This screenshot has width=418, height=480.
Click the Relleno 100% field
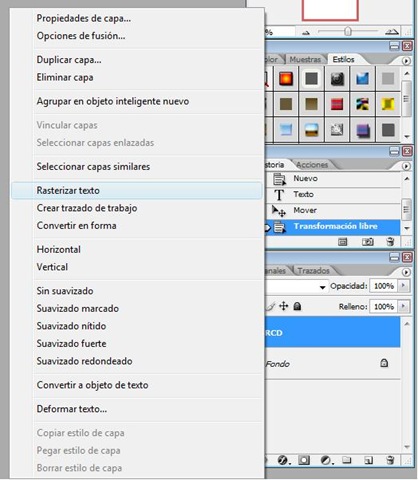(383, 306)
